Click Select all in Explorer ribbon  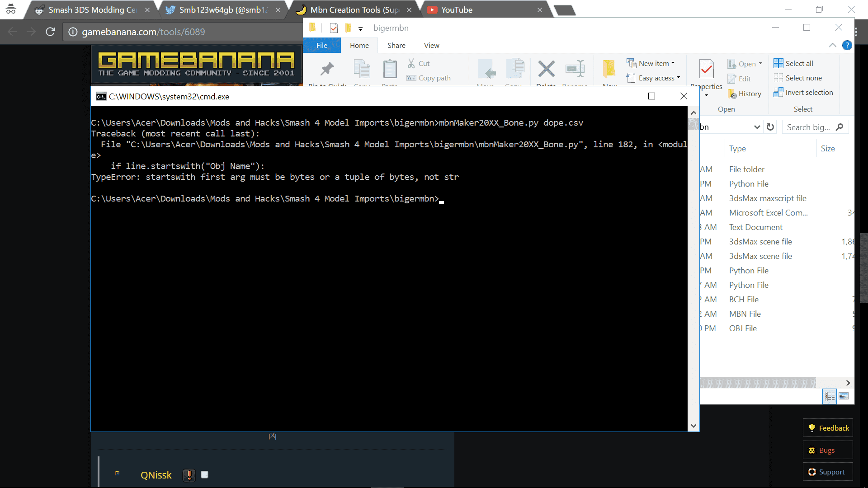pyautogui.click(x=793, y=64)
